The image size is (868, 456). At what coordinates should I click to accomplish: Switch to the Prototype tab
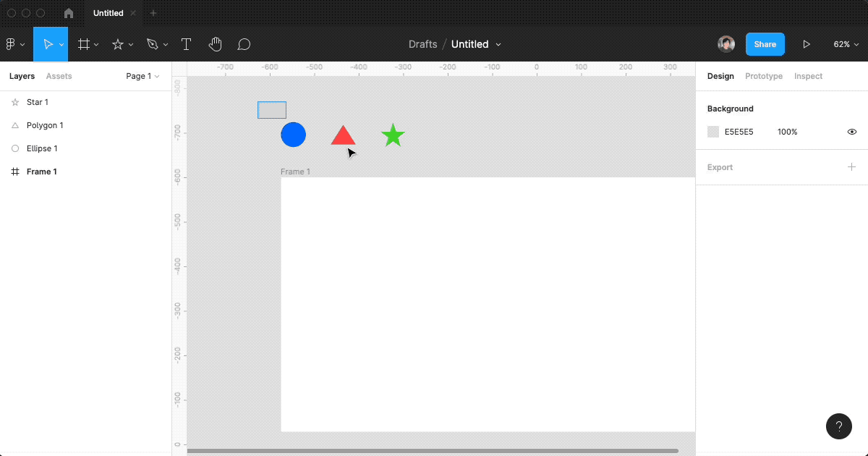763,76
